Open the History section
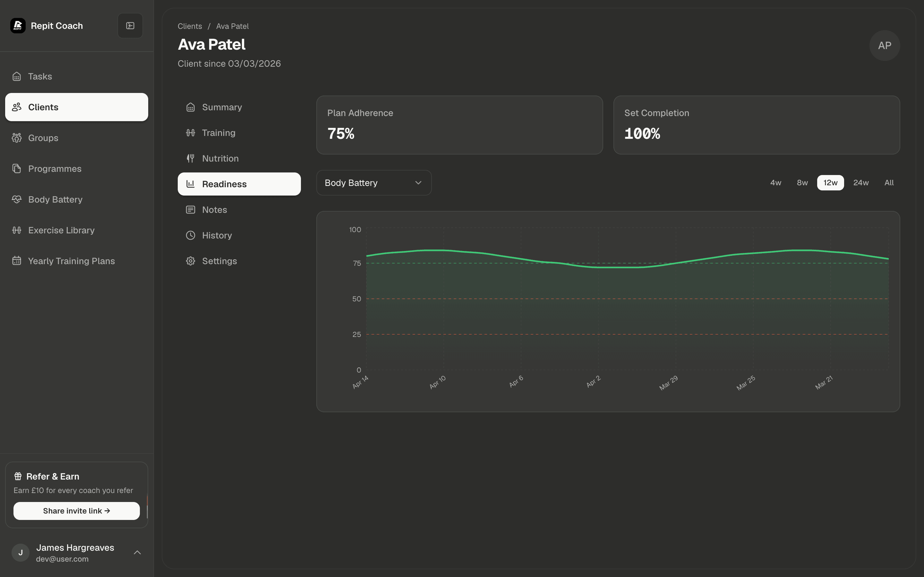 click(217, 235)
